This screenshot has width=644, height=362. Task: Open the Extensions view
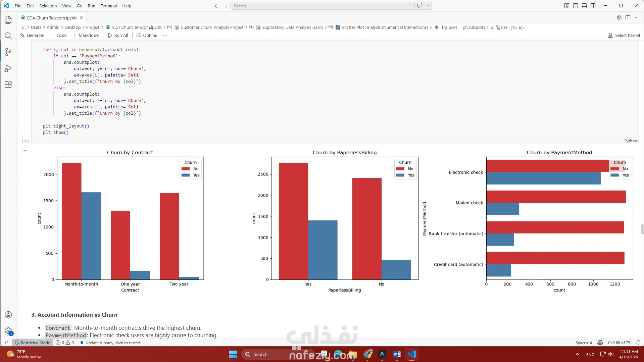pos(8,85)
